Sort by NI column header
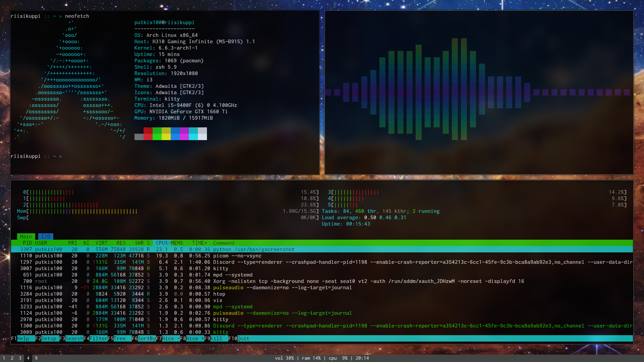This screenshot has height=362, width=644. pyautogui.click(x=86, y=243)
